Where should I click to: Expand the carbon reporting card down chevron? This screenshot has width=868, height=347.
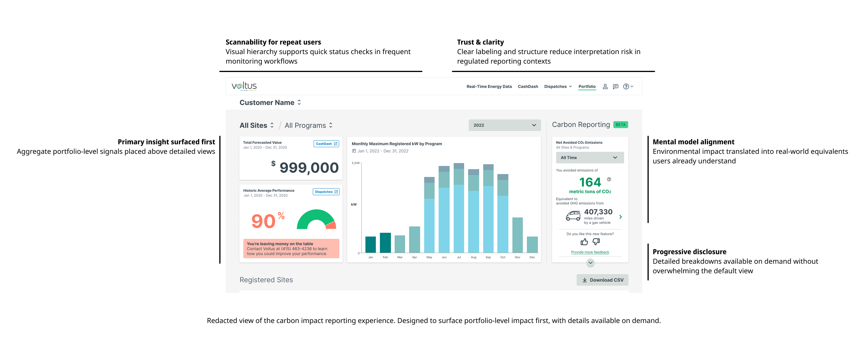[590, 263]
